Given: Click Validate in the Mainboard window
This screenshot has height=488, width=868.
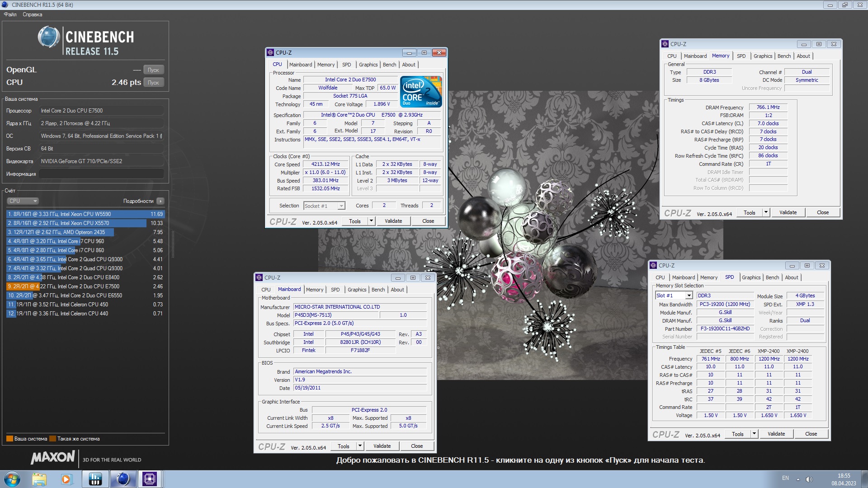Looking at the screenshot, I should click(382, 446).
